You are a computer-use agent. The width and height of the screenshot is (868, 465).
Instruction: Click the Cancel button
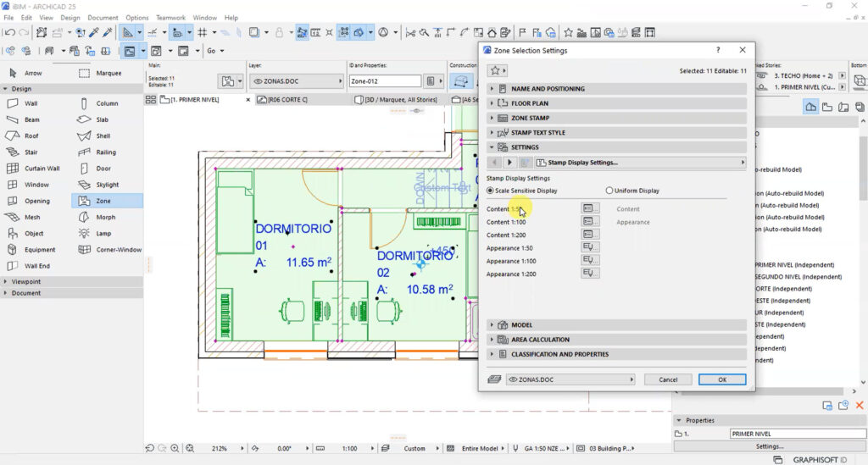668,379
